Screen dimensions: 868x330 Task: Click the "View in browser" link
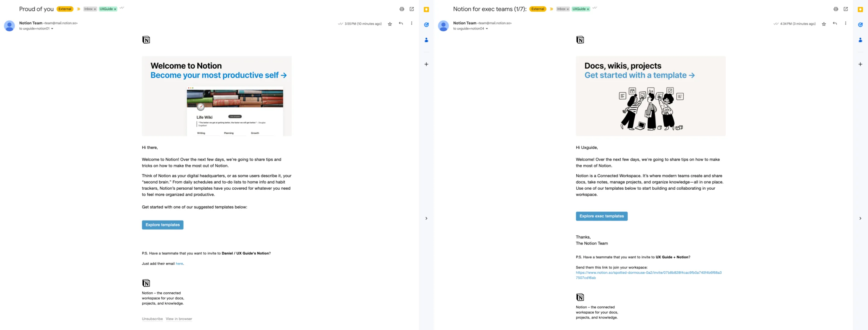point(179,319)
